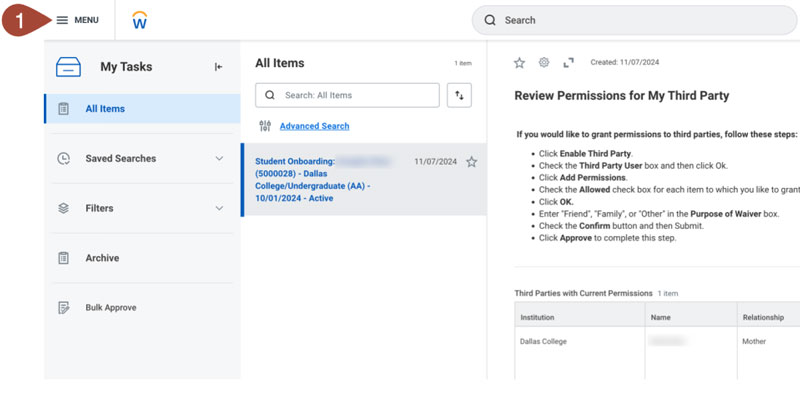Collapse the My Tasks panel

(218, 67)
